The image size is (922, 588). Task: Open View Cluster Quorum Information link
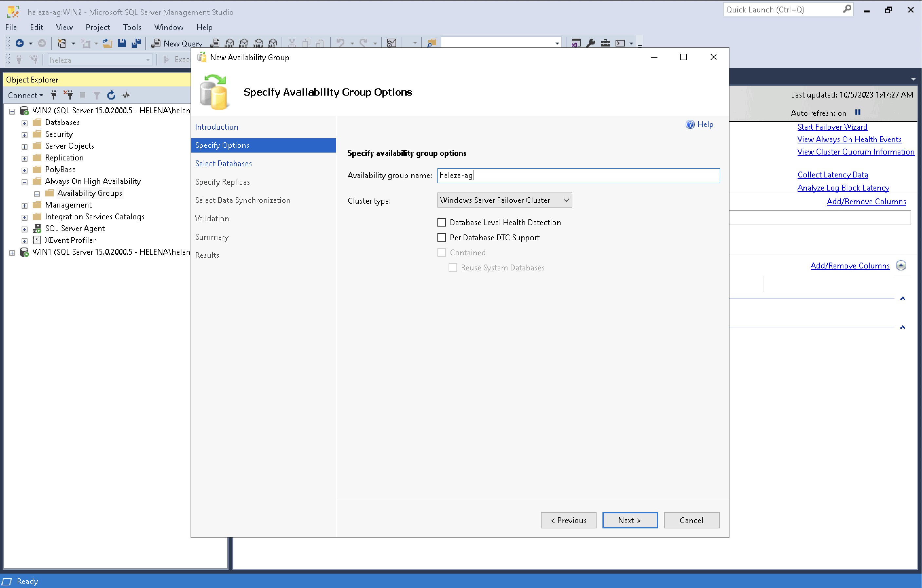[856, 152]
